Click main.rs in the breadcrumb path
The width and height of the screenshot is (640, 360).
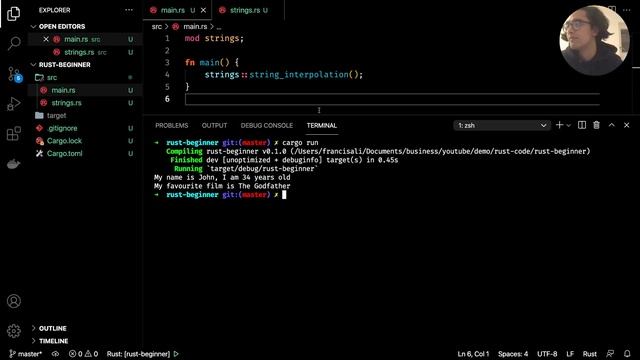click(195, 27)
